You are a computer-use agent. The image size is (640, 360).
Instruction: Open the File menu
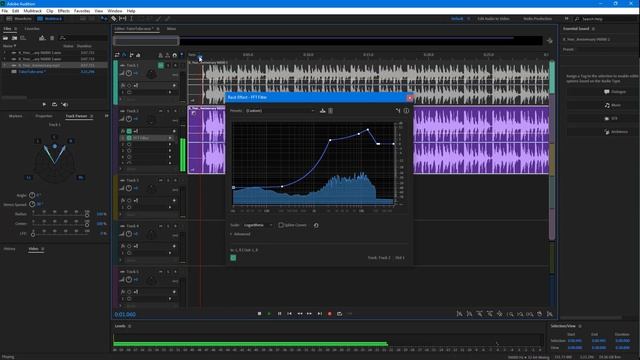click(x=4, y=11)
